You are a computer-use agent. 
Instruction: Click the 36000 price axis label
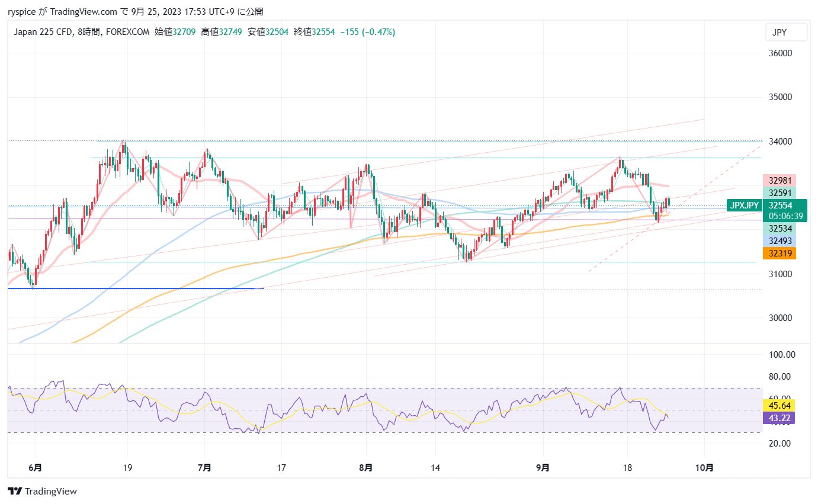point(781,53)
